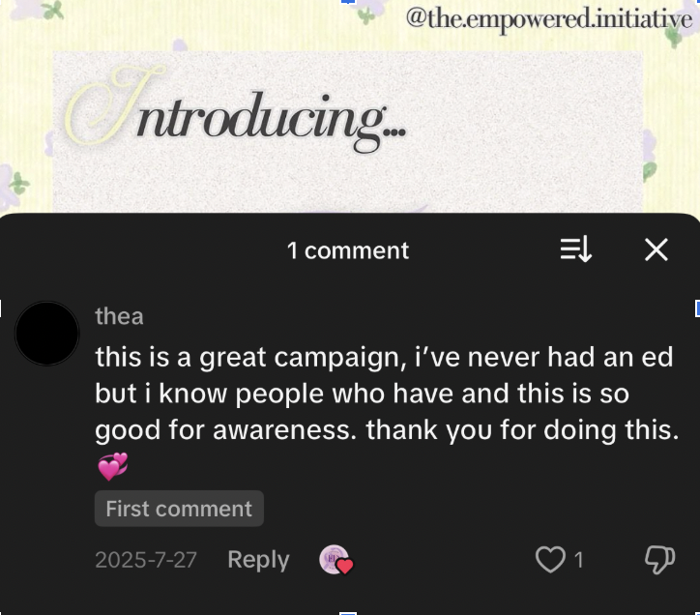Close the comments panel with X
This screenshot has width=700, height=615.
[656, 249]
